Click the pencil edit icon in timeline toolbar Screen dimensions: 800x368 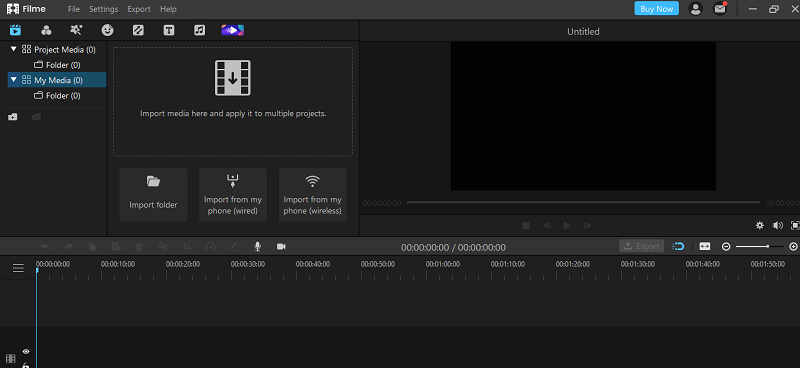pos(234,247)
